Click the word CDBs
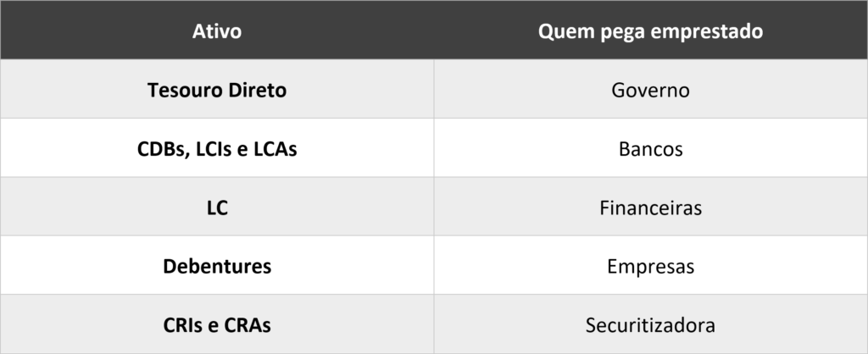Image resolution: width=868 pixels, height=354 pixels. [x=160, y=149]
